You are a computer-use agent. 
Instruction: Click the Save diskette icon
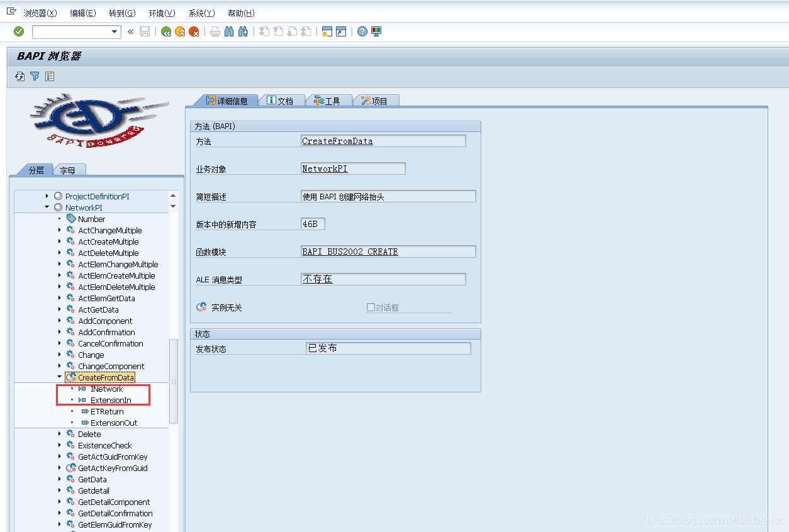pyautogui.click(x=145, y=31)
